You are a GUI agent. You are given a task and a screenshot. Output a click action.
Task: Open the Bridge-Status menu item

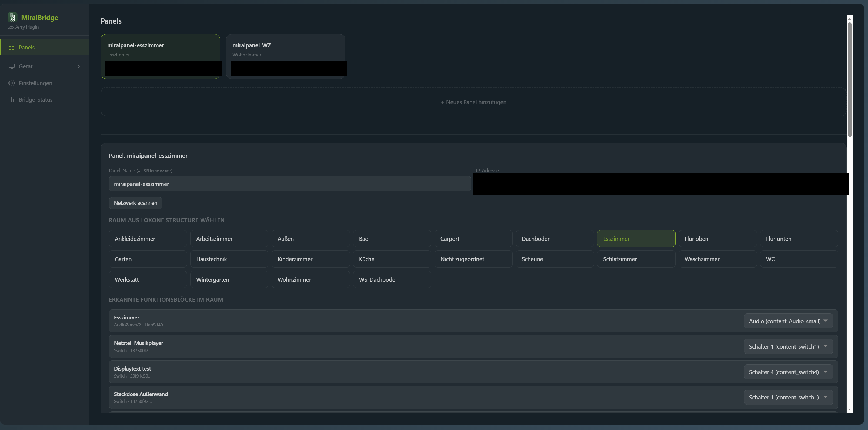click(45, 100)
